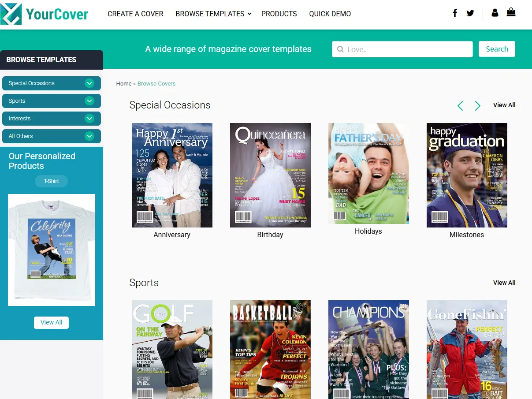Advance Special Occasions carousel with right arrow
Viewport: 532px width, 399px height.
(477, 106)
